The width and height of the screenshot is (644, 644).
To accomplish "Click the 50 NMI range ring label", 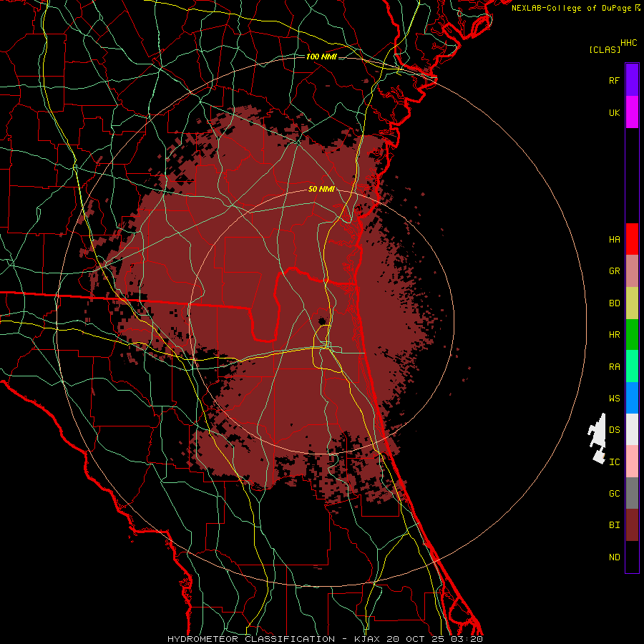I will pyautogui.click(x=321, y=189).
